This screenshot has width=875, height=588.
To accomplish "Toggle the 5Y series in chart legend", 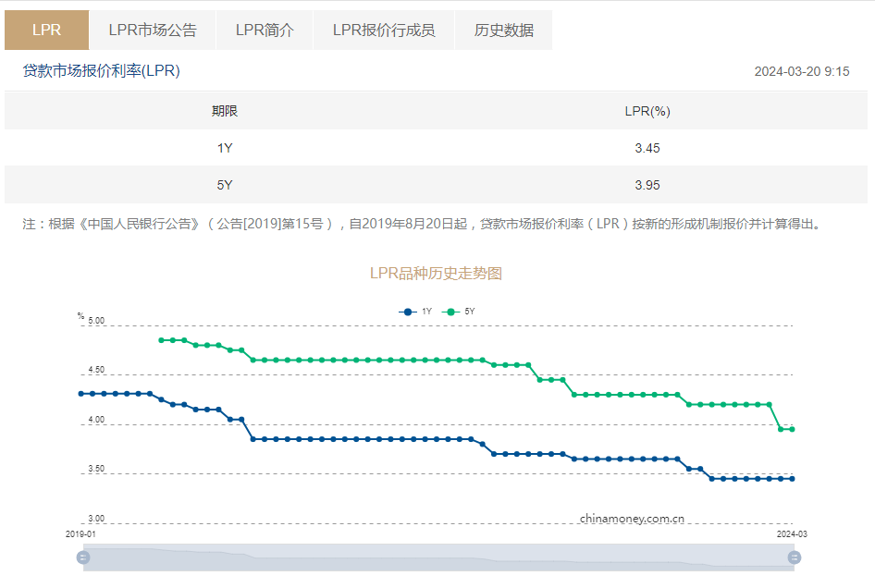I will coord(458,312).
